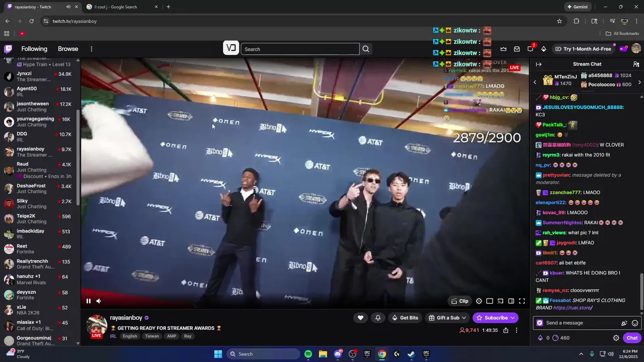644x362 pixels.
Task: Open the Twitch inbox icon
Action: (517, 49)
